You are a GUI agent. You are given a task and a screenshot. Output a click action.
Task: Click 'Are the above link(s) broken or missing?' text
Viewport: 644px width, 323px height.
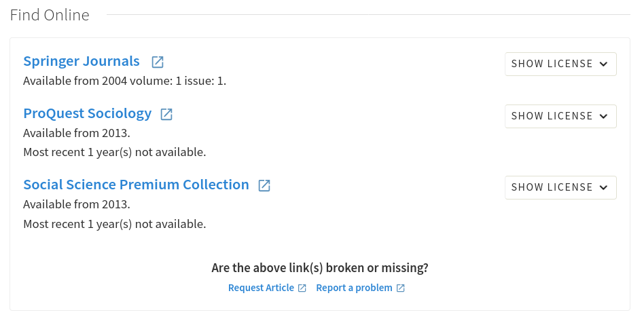point(320,268)
